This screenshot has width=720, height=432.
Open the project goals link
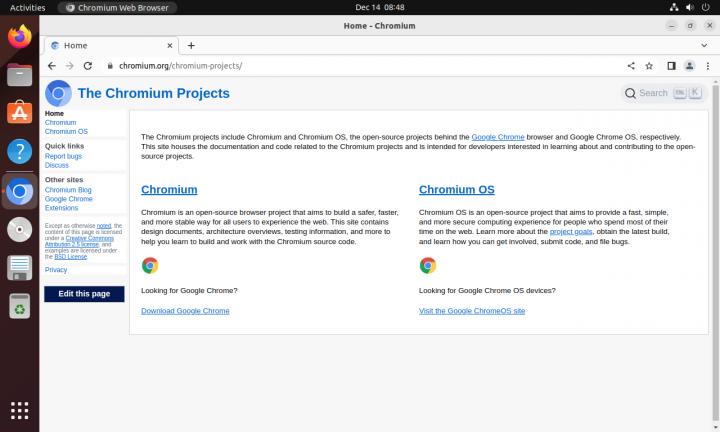tap(571, 231)
